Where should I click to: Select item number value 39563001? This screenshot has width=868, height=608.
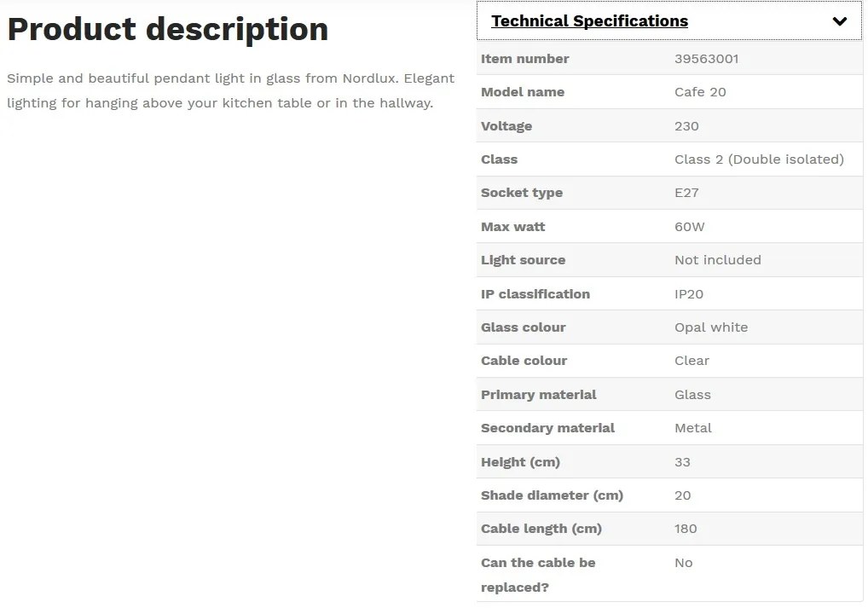click(706, 59)
